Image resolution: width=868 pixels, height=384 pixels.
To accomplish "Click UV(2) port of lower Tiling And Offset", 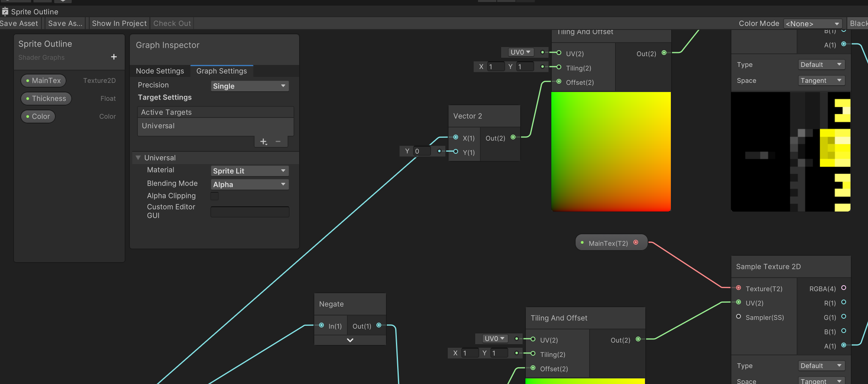I will (533, 339).
